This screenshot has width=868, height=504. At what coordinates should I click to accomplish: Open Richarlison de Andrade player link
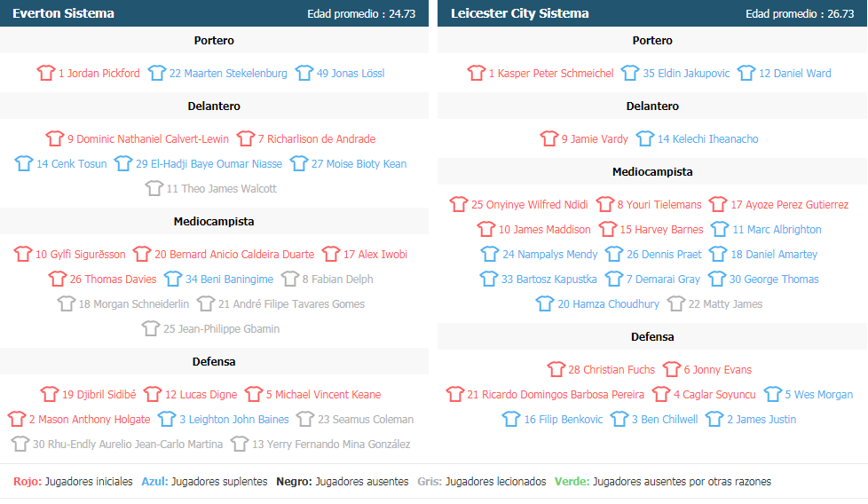point(317,138)
